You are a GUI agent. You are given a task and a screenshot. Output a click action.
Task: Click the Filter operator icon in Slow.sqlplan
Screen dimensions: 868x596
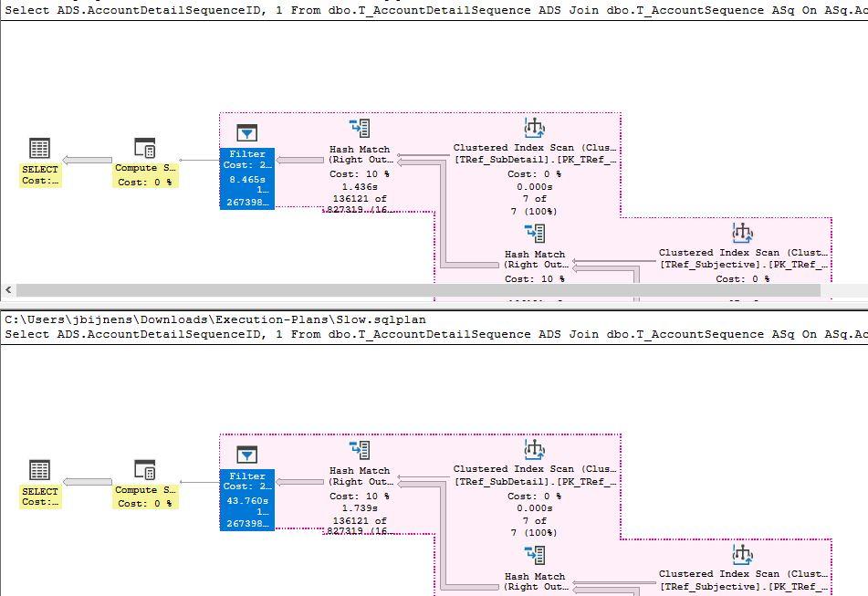click(x=247, y=455)
